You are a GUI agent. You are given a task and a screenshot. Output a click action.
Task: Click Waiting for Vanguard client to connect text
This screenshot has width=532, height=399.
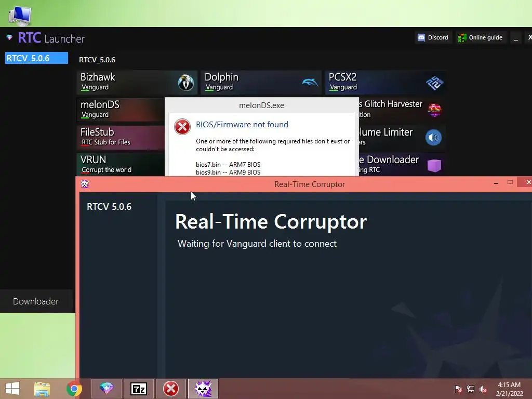[x=257, y=244]
